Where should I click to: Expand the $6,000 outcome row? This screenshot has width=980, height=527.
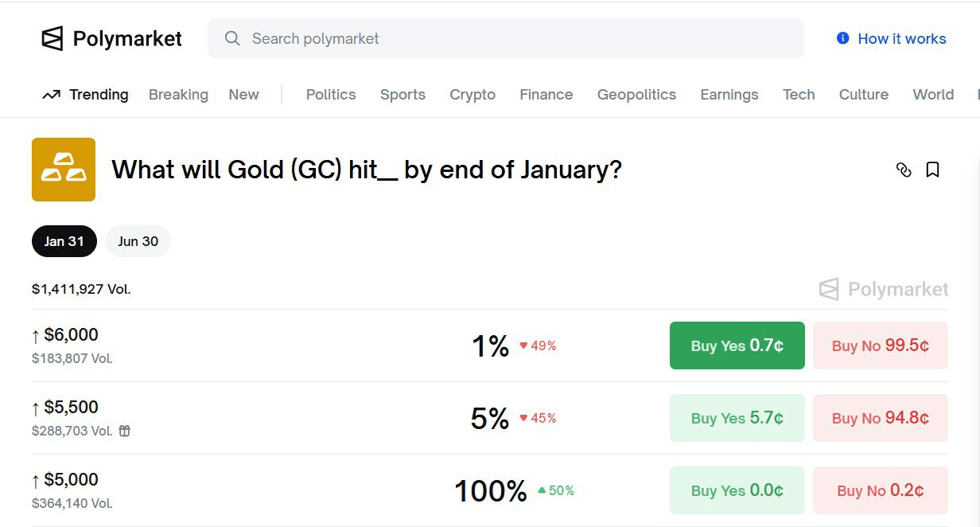pos(239,345)
